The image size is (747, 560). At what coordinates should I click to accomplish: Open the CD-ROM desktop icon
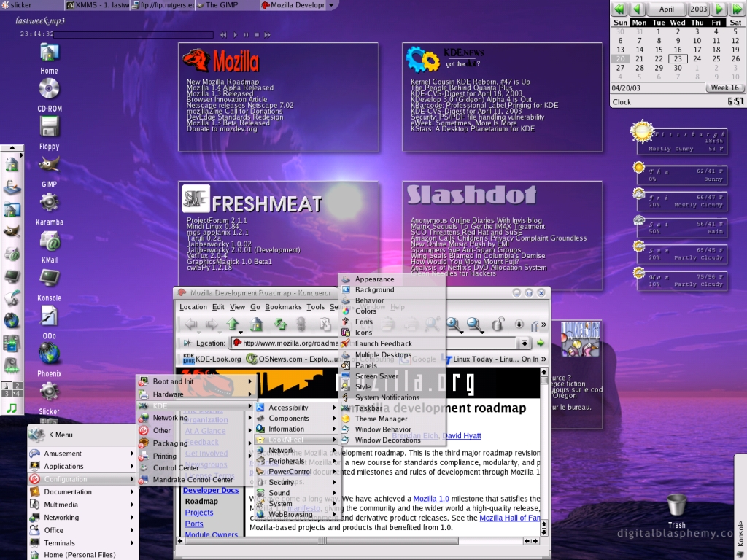pos(49,88)
